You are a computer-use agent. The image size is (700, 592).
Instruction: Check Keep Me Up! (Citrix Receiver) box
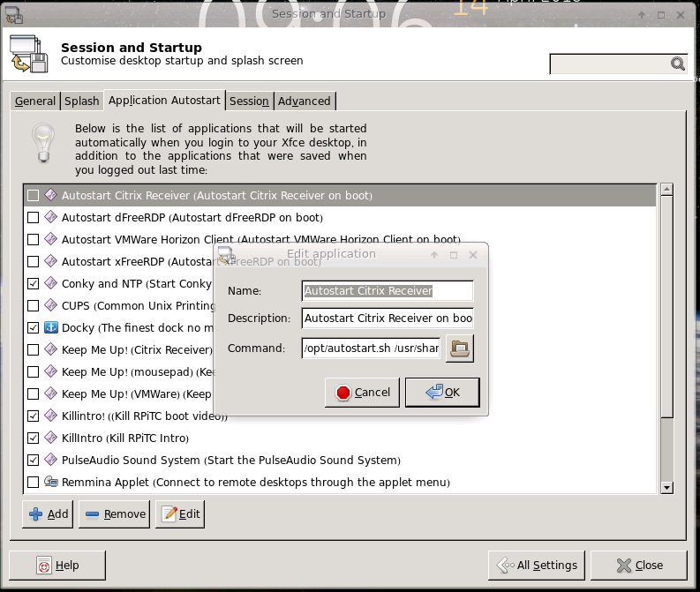pos(33,349)
